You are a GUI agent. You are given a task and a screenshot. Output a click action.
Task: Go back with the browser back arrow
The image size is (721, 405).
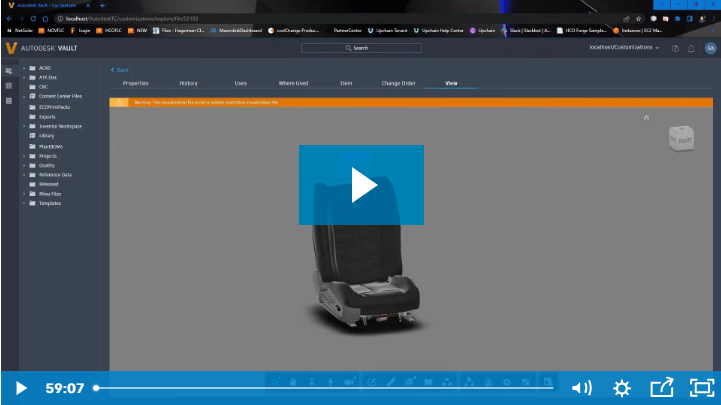[10, 19]
